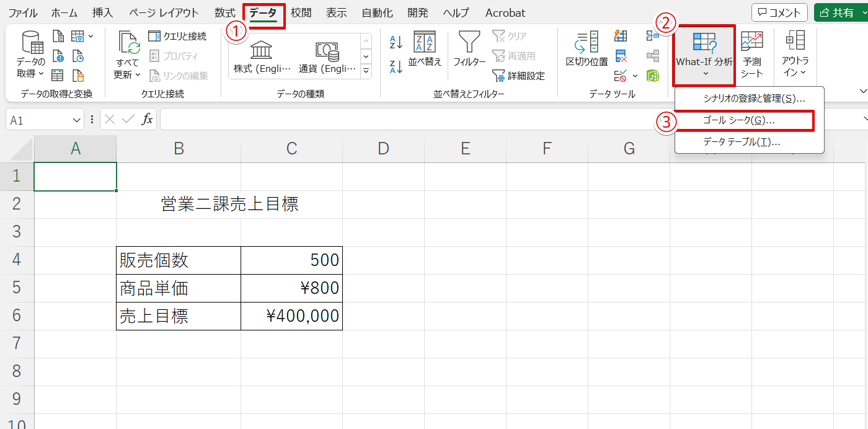The image size is (868, 429).
Task: Click the fx insert function icon
Action: 147,120
